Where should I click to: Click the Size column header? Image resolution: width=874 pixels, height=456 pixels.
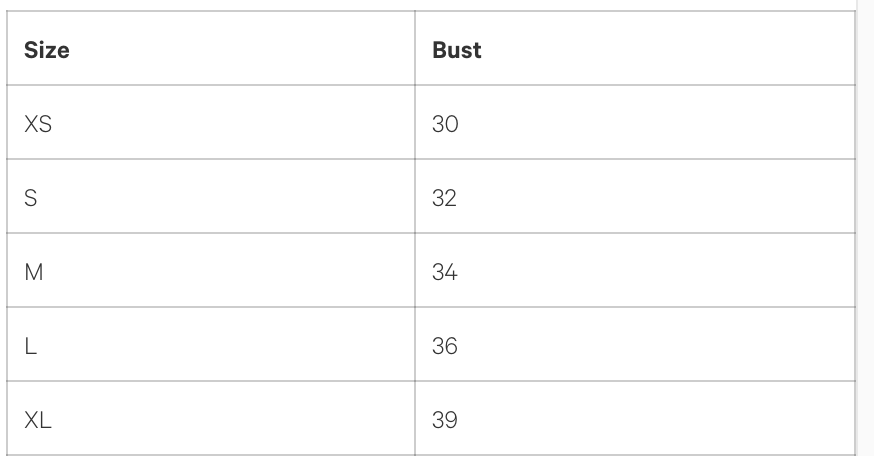[x=47, y=50]
